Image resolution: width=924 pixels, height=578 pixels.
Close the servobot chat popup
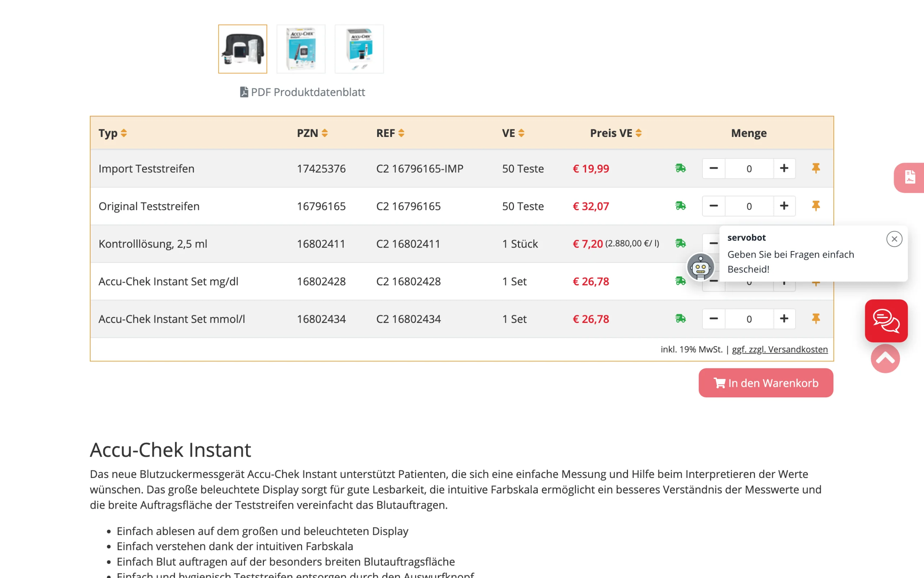pyautogui.click(x=894, y=239)
